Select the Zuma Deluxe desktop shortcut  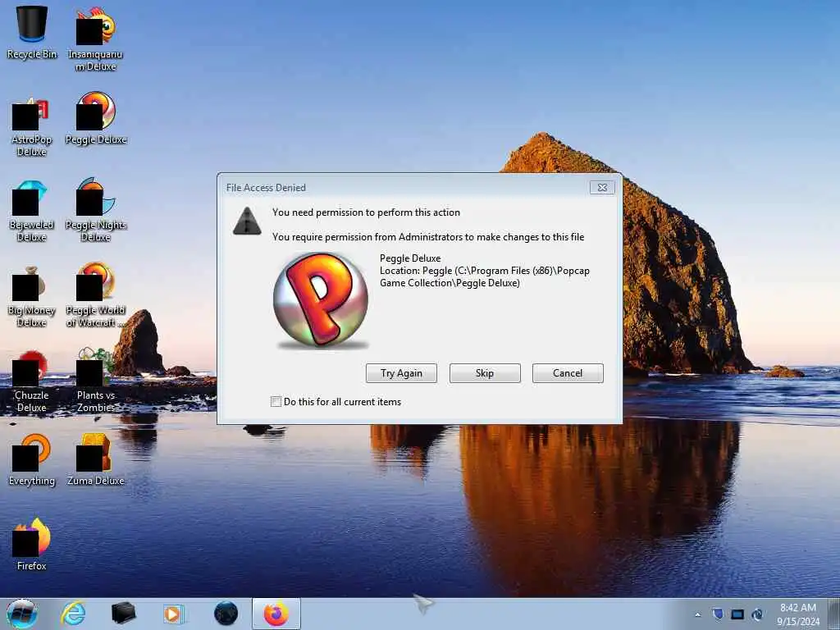[x=96, y=459]
